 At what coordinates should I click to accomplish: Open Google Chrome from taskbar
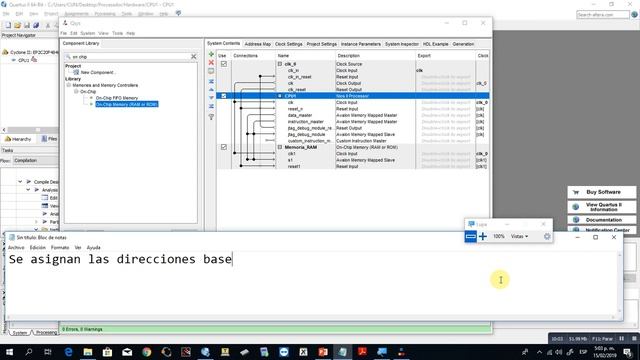[x=147, y=352]
